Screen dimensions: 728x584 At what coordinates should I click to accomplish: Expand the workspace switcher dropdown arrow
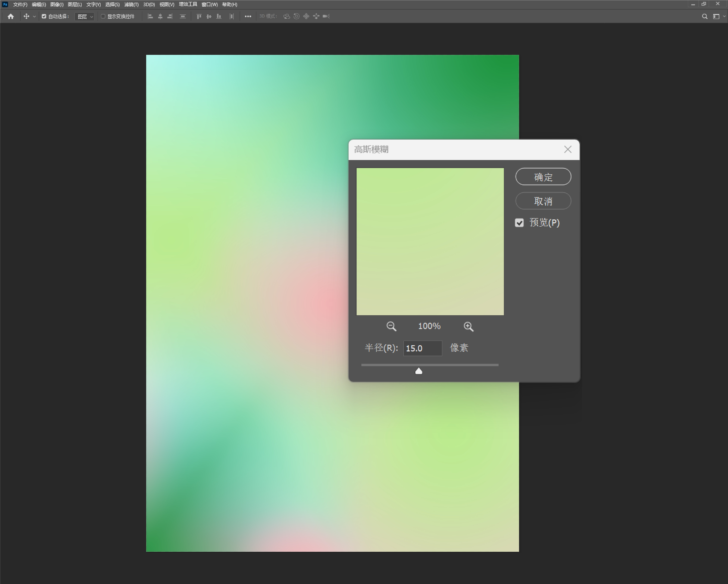click(724, 16)
